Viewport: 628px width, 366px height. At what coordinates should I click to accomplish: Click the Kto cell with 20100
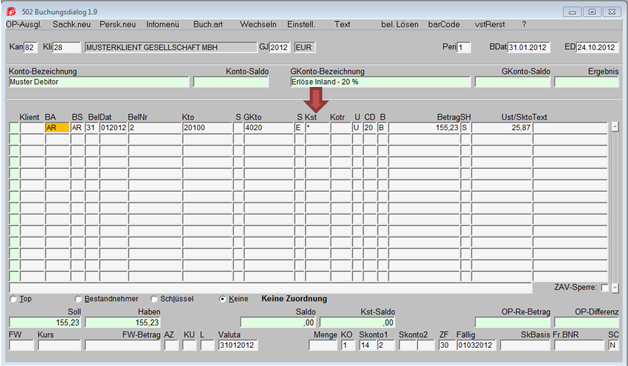[207, 128]
